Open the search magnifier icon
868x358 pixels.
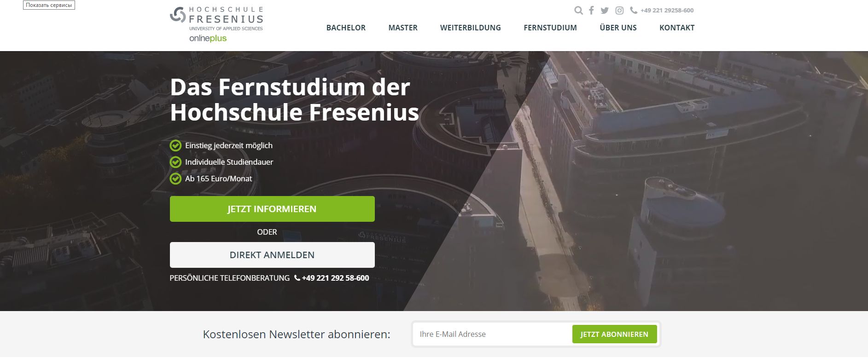click(578, 11)
